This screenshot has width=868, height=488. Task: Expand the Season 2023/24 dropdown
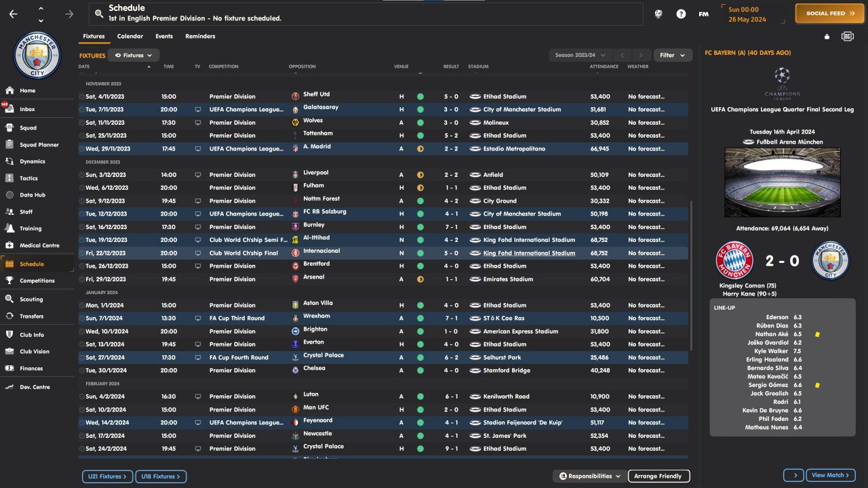580,56
